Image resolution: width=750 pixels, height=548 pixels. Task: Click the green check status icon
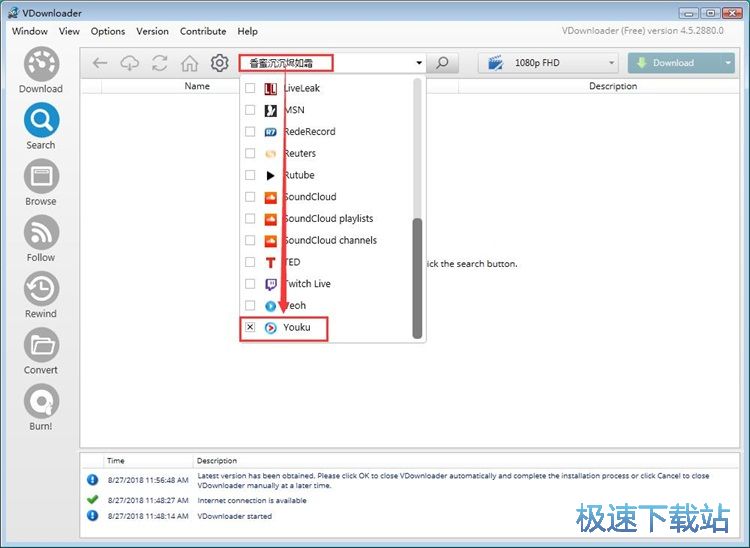[93, 500]
